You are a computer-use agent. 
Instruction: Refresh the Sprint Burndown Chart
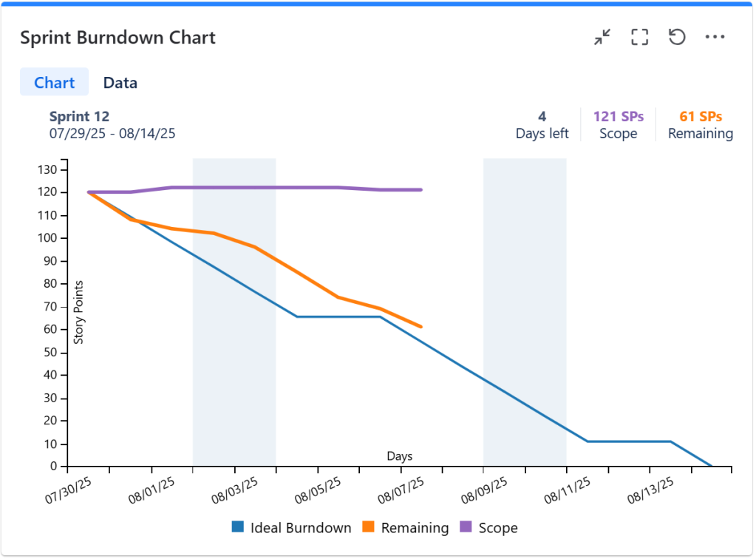677,37
